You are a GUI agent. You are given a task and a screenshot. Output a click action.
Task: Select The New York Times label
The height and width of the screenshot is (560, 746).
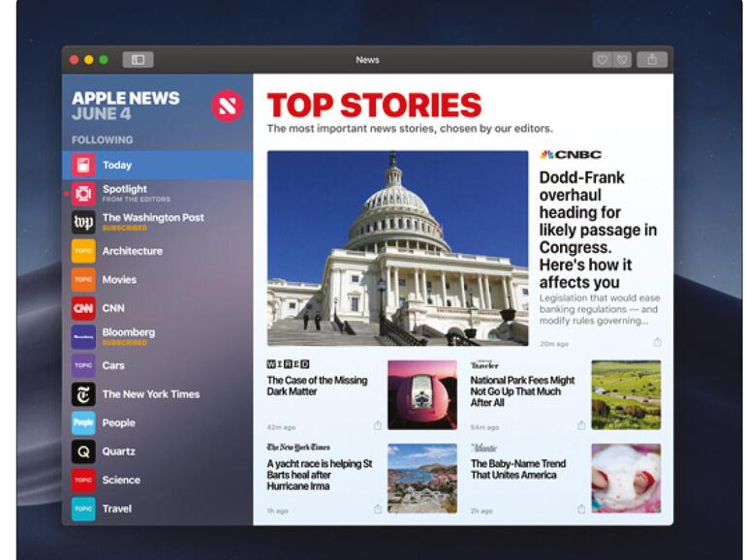(151, 394)
